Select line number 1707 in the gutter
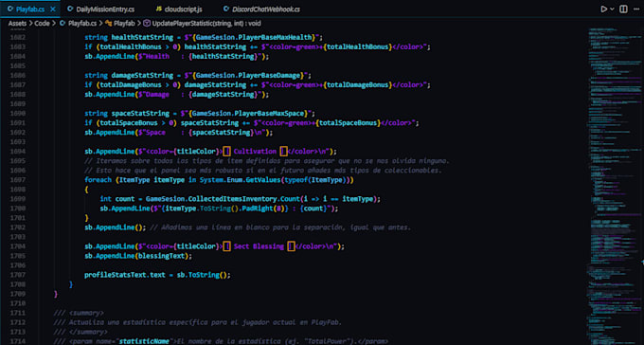Viewport: 644px width, 345px height. pos(17,275)
